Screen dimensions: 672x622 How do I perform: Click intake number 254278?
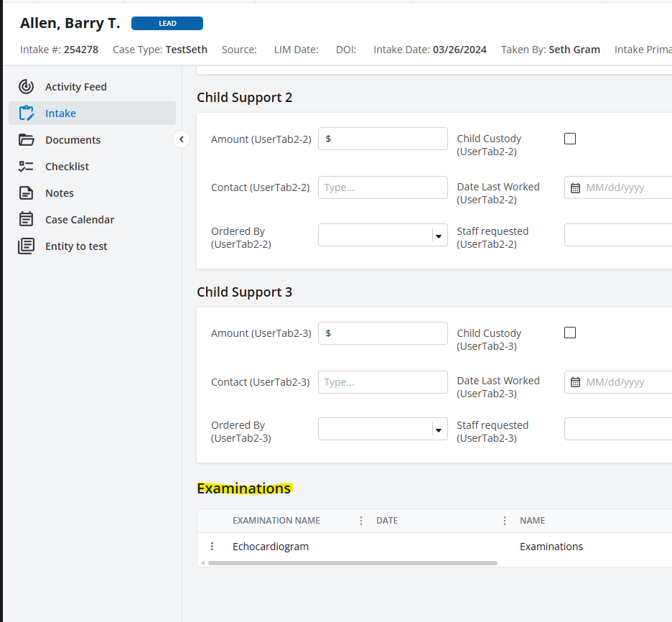pyautogui.click(x=81, y=50)
